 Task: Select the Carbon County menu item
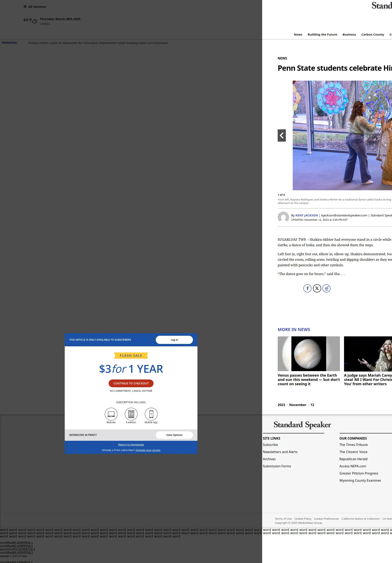tap(372, 35)
